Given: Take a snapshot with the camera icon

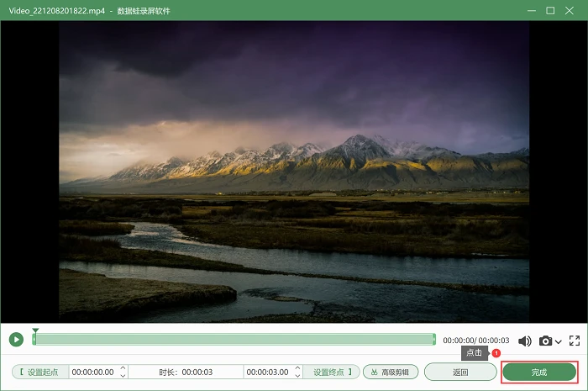Looking at the screenshot, I should [x=545, y=341].
